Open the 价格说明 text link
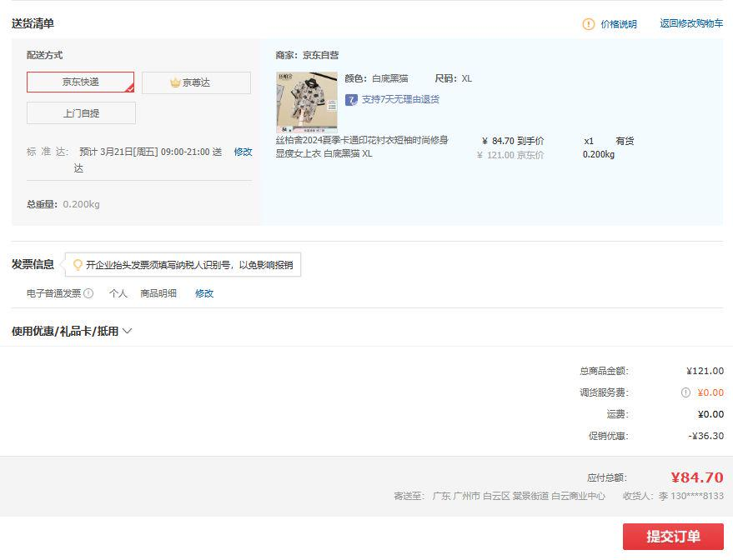 pyautogui.click(x=619, y=24)
